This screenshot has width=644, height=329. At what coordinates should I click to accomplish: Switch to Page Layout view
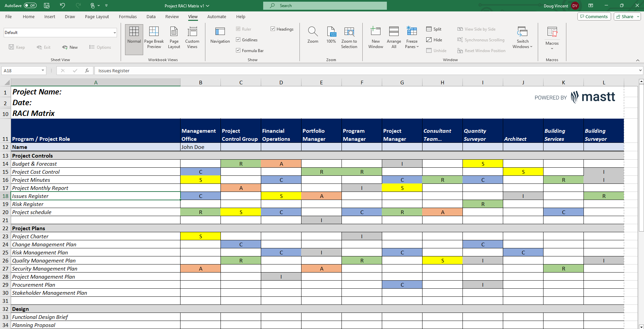tap(174, 37)
